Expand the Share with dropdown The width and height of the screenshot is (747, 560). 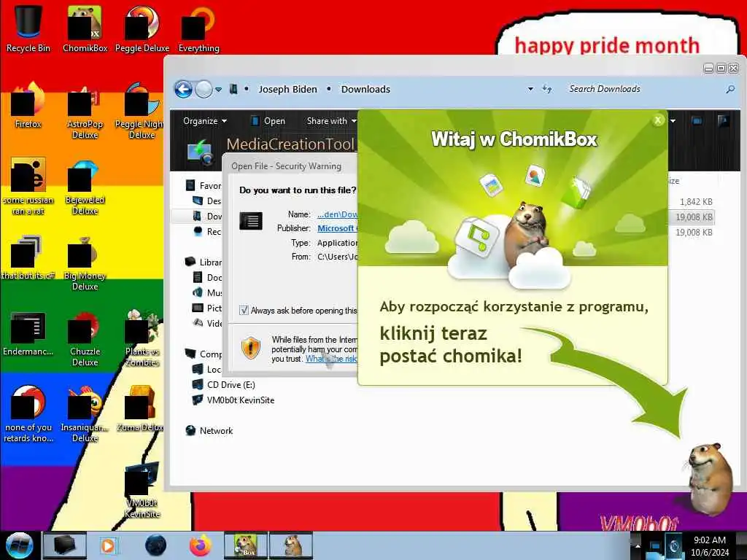point(332,121)
